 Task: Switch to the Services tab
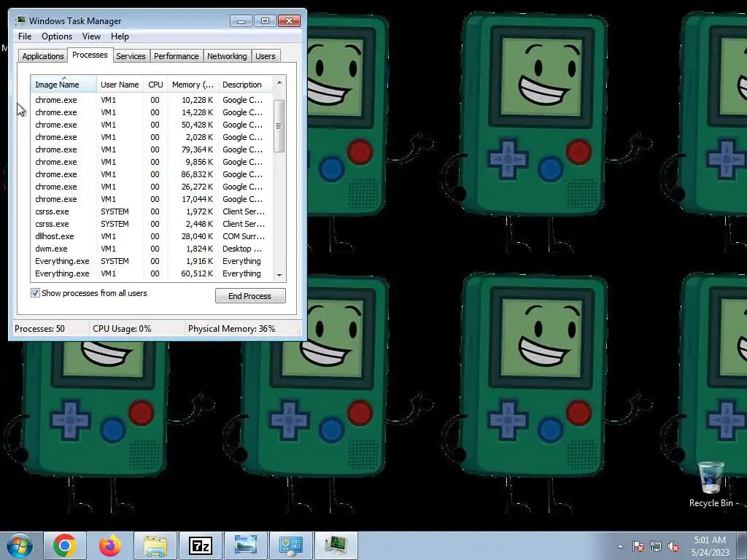click(131, 56)
